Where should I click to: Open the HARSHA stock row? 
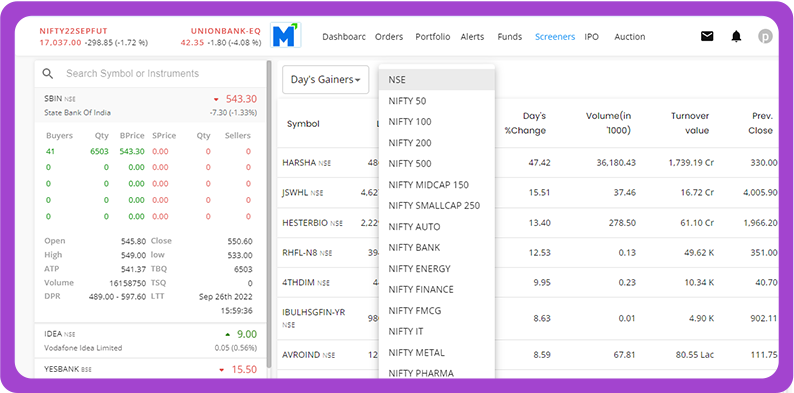pos(528,163)
